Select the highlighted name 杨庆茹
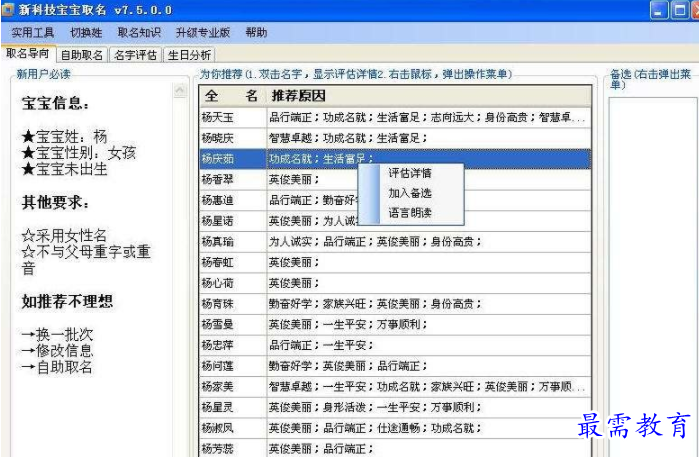699x457 pixels. click(218, 159)
